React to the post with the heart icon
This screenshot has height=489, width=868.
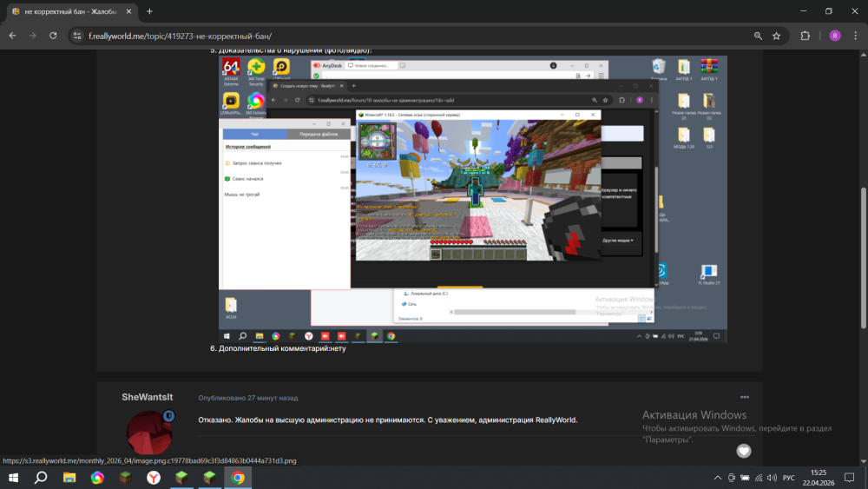click(744, 452)
